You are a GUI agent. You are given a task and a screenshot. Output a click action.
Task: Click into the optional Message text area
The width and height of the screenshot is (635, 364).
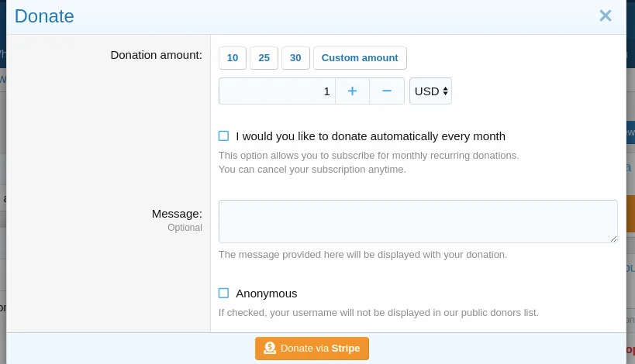point(417,221)
